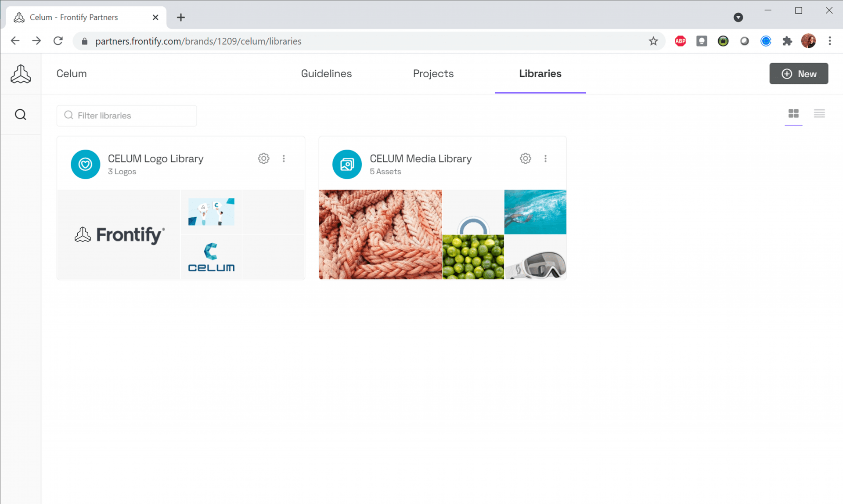Switch to the Projects tab
The height and width of the screenshot is (504, 843).
[x=433, y=73]
